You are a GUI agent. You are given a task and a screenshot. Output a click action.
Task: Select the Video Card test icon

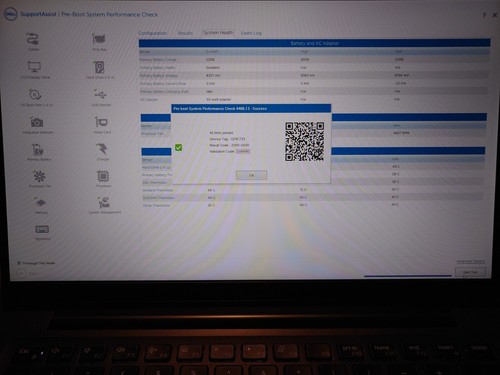click(x=101, y=122)
